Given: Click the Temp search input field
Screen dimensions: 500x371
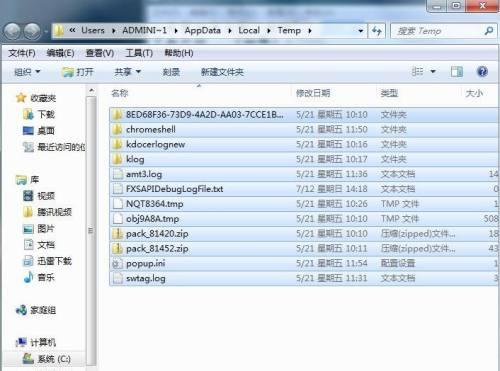Looking at the screenshot, I should pyautogui.click(x=437, y=31).
